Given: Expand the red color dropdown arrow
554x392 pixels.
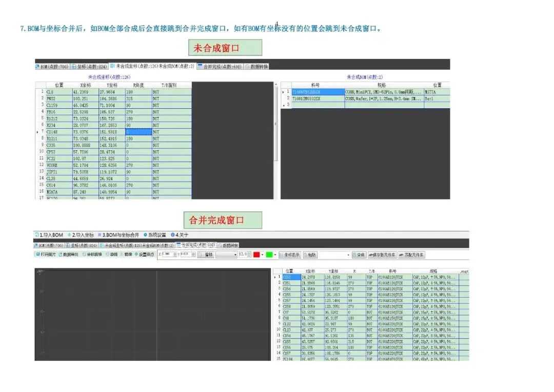Looking at the screenshot, I should [263, 254].
